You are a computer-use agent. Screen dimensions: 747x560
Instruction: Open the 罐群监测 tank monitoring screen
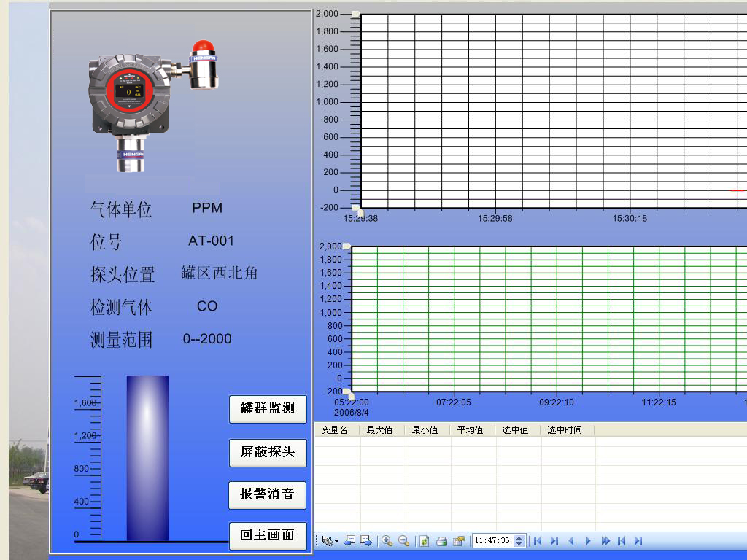(x=268, y=408)
